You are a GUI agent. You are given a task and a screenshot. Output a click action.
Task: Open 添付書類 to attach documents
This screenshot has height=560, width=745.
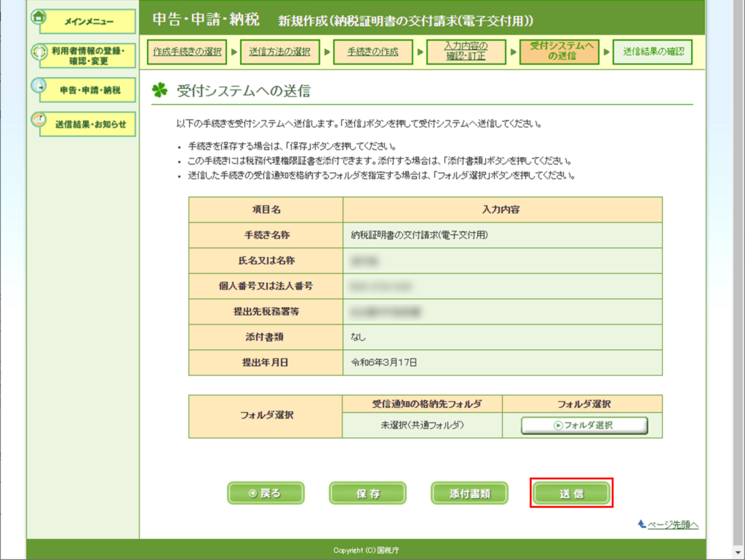tap(469, 493)
